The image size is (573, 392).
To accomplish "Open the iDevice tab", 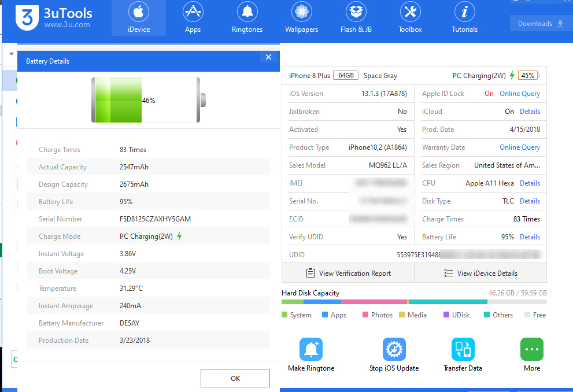I will tap(139, 18).
